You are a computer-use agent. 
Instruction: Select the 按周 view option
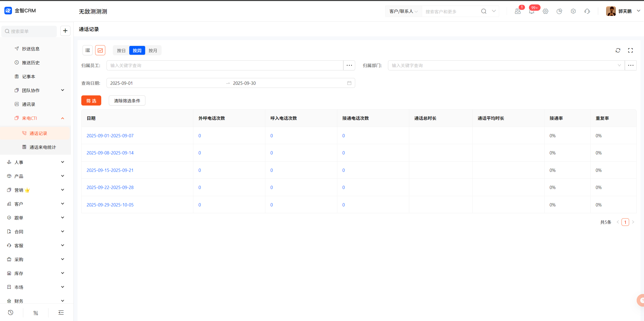[x=137, y=50]
